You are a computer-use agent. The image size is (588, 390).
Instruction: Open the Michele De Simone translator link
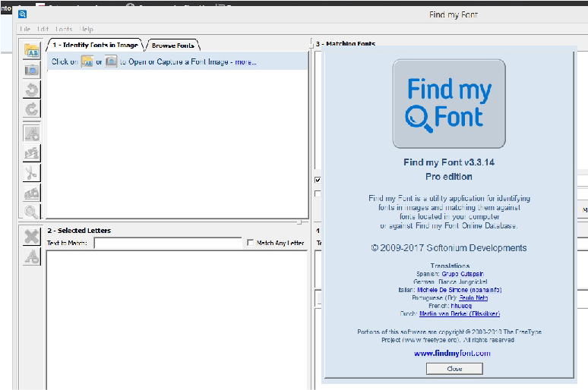[460, 290]
